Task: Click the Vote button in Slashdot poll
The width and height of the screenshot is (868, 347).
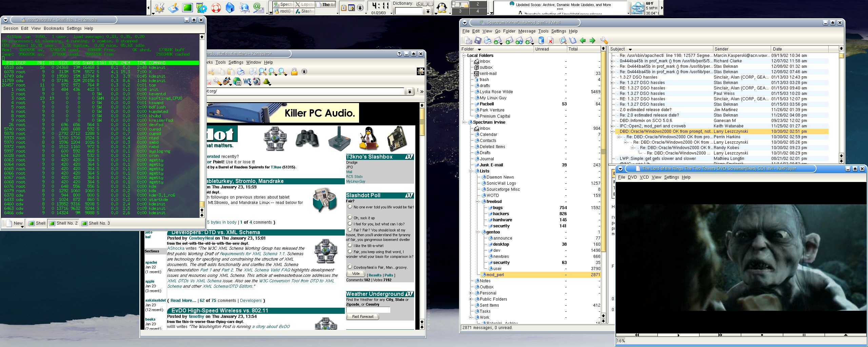Action: click(356, 273)
